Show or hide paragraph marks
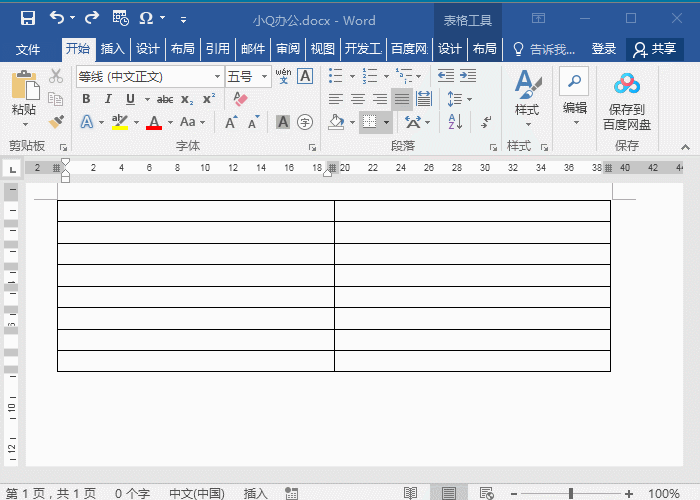700x500 pixels. [x=486, y=121]
